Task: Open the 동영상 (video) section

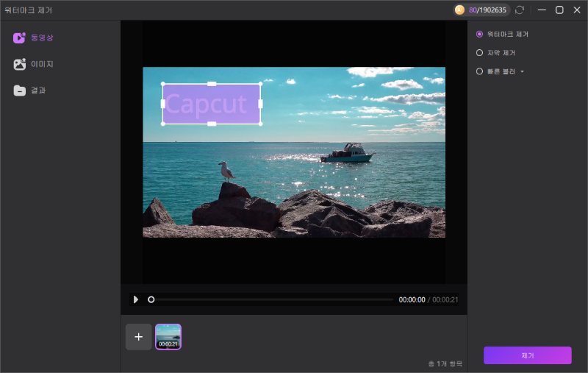Action: point(33,38)
